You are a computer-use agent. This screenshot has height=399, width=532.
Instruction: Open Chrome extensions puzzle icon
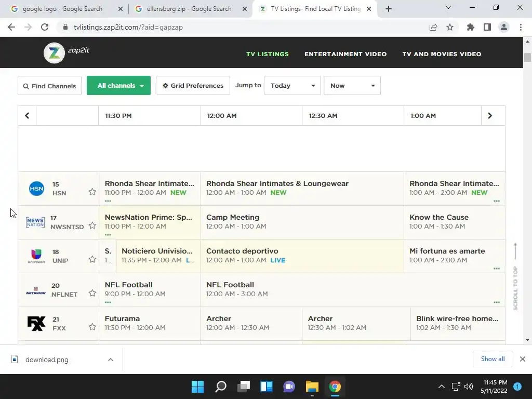(471, 27)
